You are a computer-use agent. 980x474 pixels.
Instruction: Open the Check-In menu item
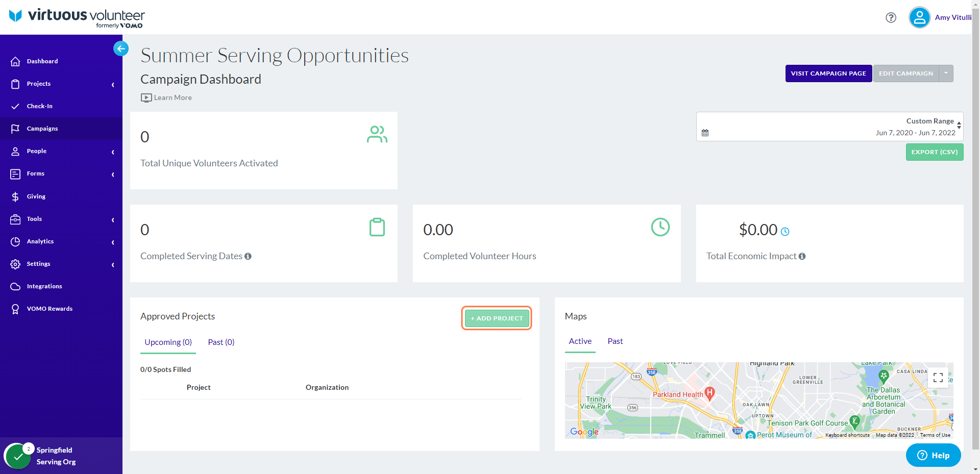[x=61, y=106]
